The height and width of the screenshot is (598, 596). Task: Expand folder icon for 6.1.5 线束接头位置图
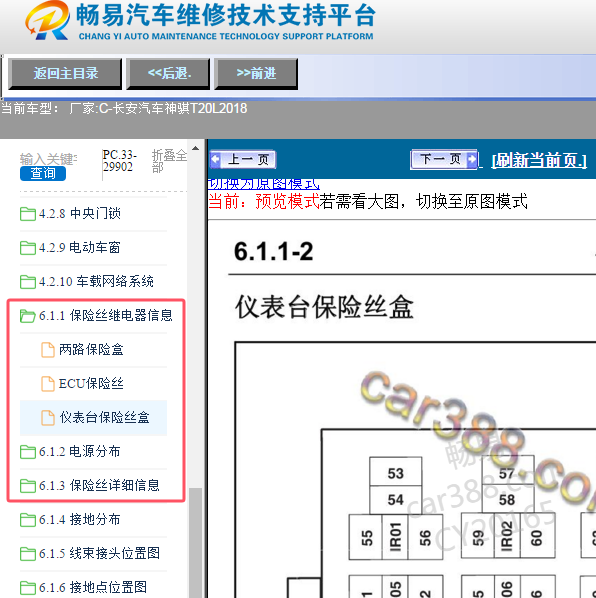click(x=27, y=554)
